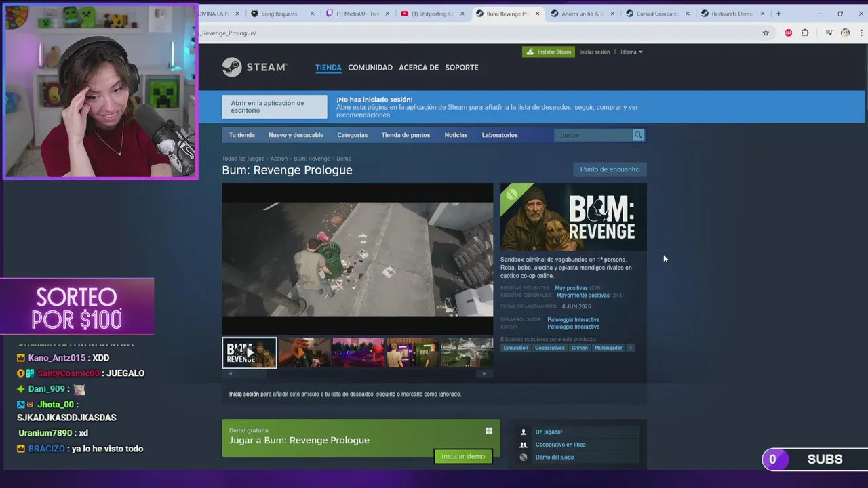Click the Iniciar sesión link in header
The height and width of the screenshot is (488, 868).
595,52
